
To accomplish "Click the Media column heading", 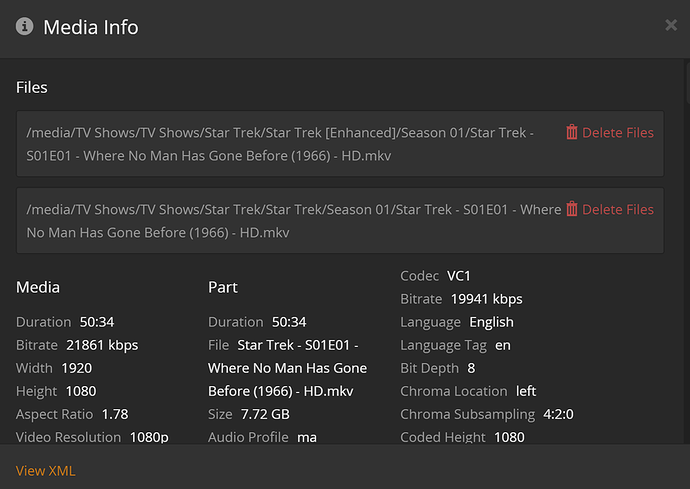I will [x=38, y=287].
